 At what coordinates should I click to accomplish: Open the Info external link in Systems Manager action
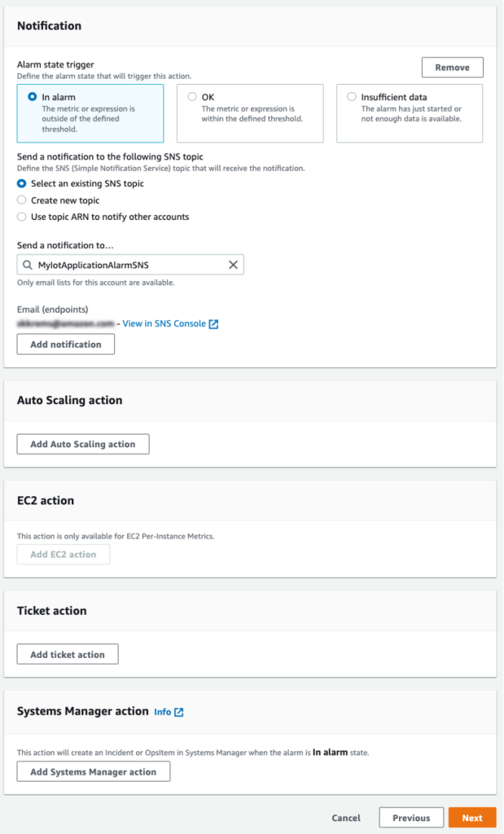[178, 711]
